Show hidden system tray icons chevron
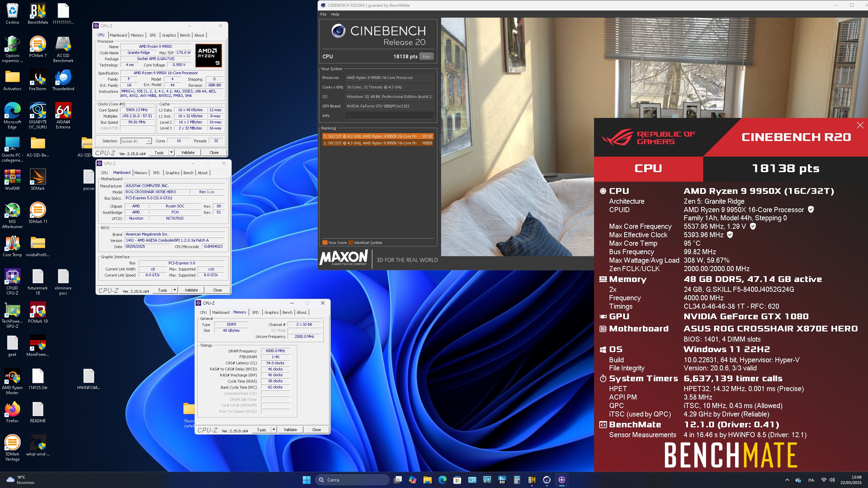868x488 pixels. coord(787,480)
